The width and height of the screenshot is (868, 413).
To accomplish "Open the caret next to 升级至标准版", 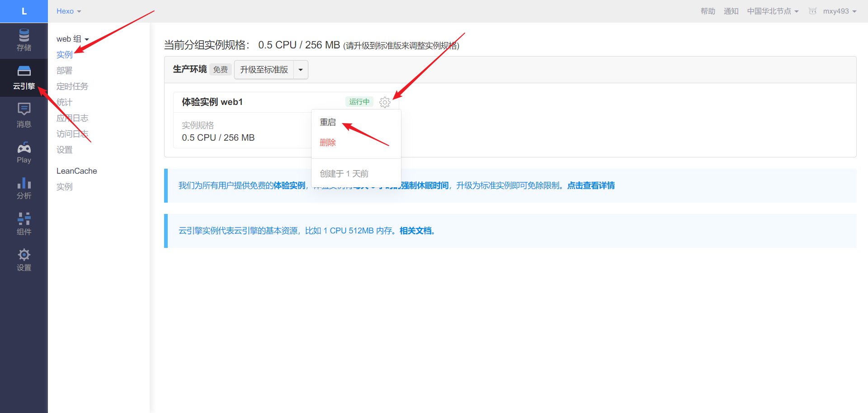I will coord(301,70).
